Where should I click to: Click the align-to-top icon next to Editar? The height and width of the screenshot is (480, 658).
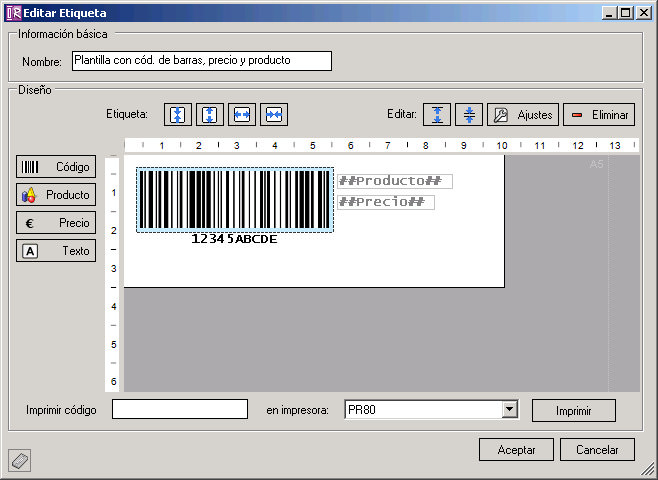437,114
